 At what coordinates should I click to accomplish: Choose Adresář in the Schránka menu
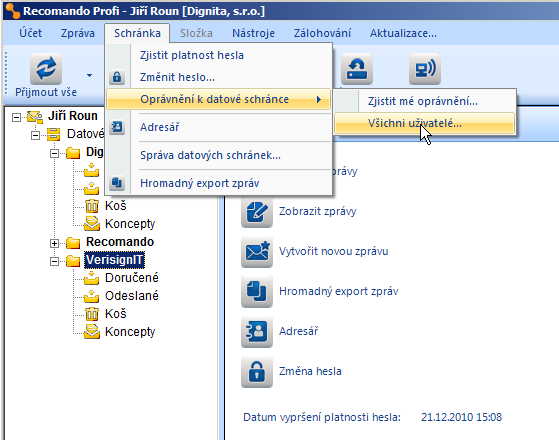(x=219, y=127)
